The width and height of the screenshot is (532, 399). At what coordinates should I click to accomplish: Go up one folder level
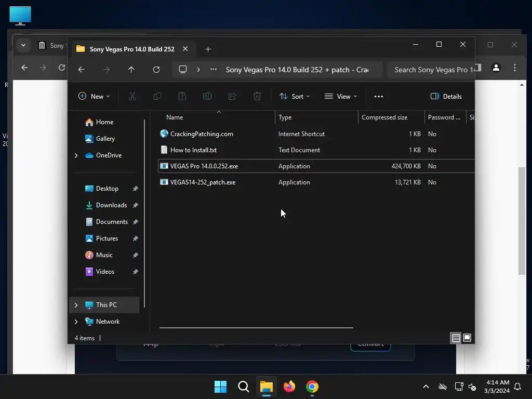(131, 70)
